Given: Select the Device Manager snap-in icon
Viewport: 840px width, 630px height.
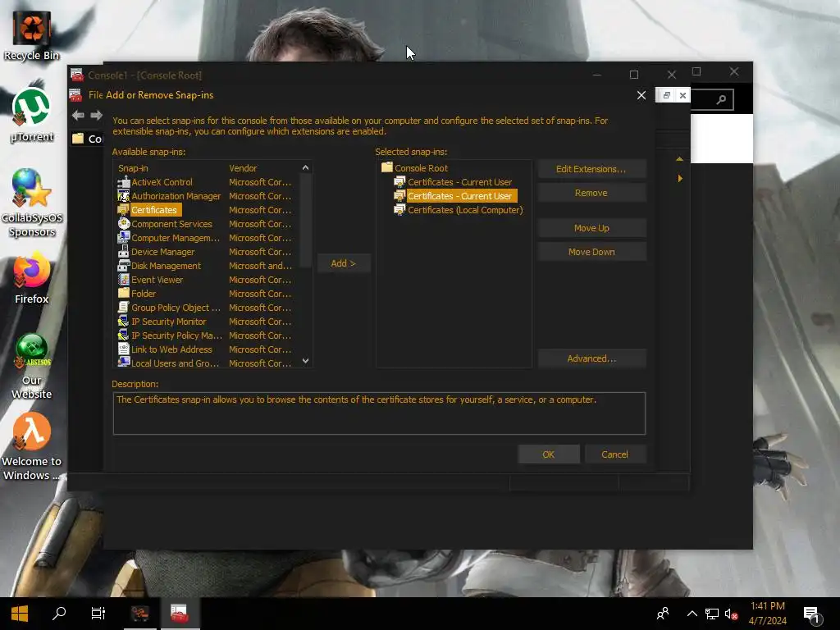Looking at the screenshot, I should coord(124,252).
